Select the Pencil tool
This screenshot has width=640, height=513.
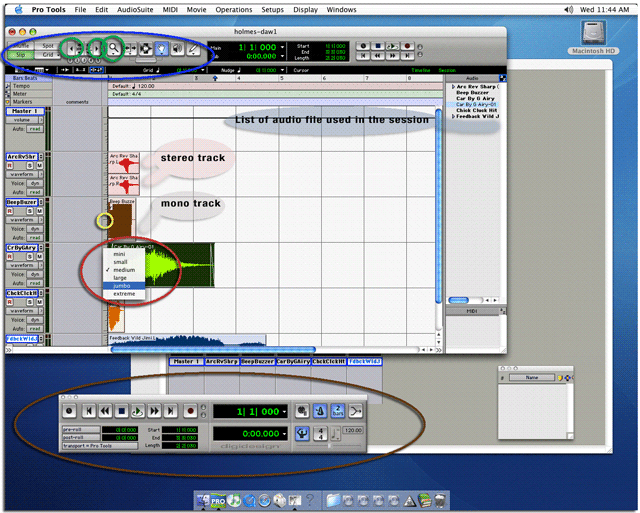193,49
